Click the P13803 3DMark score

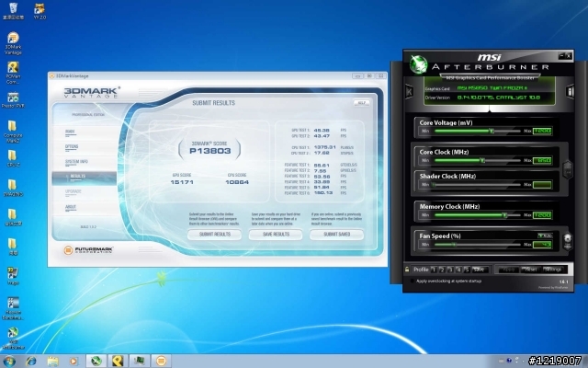[210, 151]
